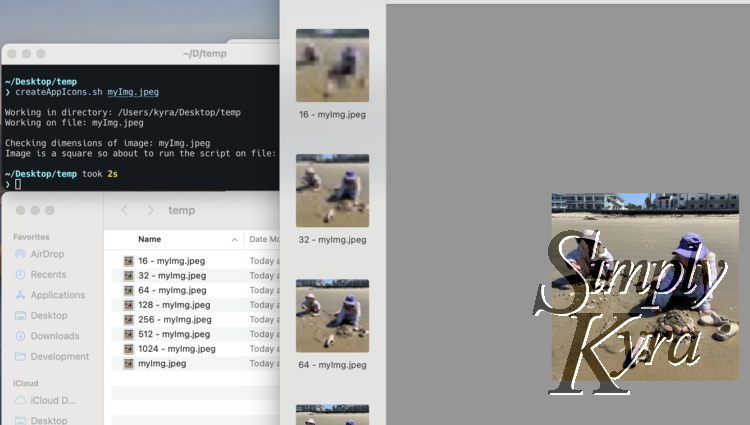The height and width of the screenshot is (425, 750).
Task: Select the 256 - myImg.jpeg file name
Action: (175, 319)
